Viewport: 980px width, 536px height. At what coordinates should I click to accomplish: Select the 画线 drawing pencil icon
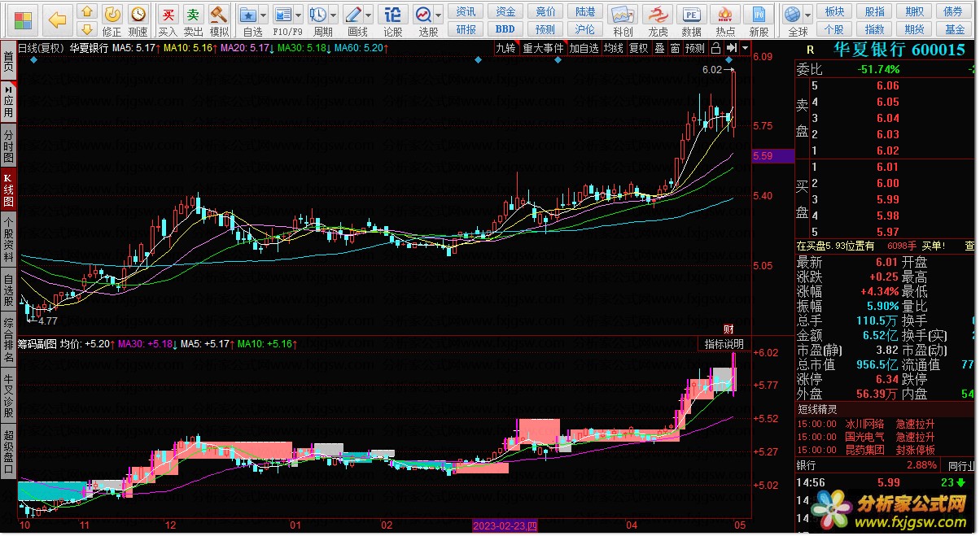(x=353, y=15)
